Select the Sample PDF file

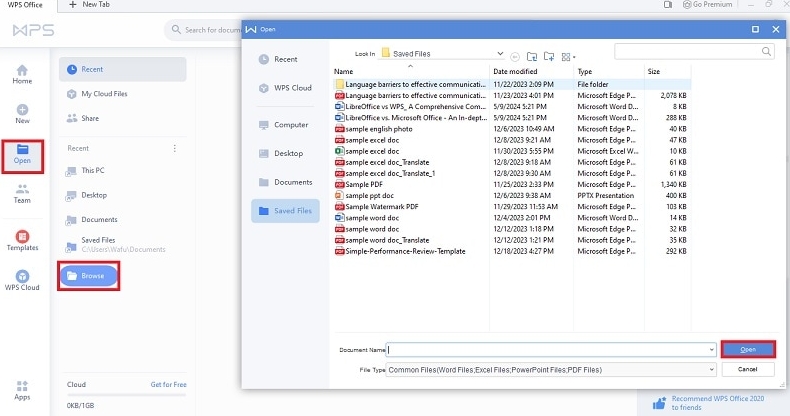pos(511,184)
